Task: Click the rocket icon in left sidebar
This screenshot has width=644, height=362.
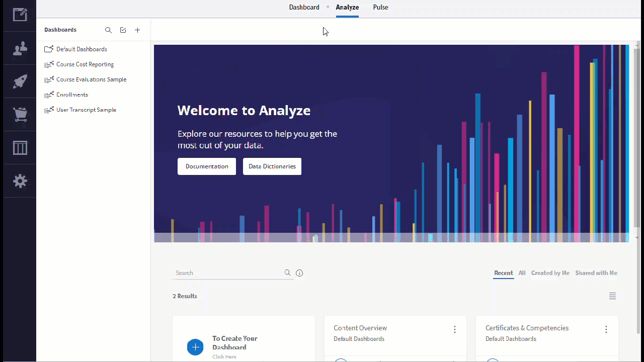Action: coord(20,81)
